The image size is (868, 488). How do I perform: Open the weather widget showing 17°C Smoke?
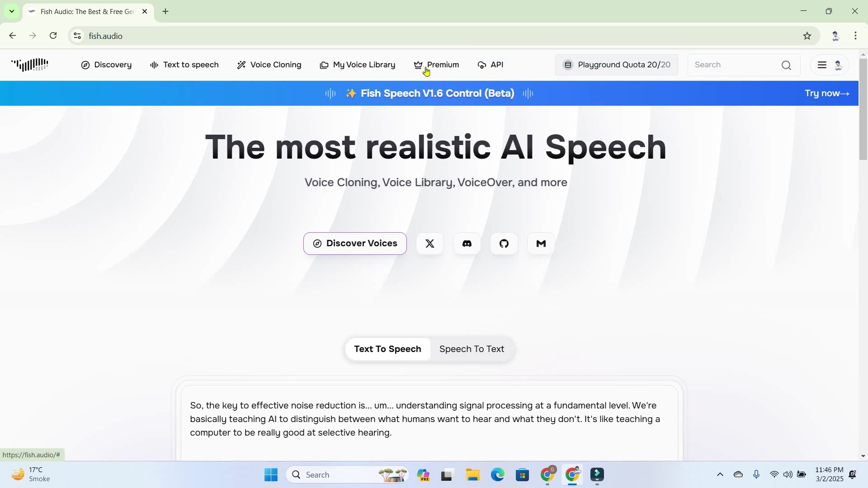coord(32,475)
